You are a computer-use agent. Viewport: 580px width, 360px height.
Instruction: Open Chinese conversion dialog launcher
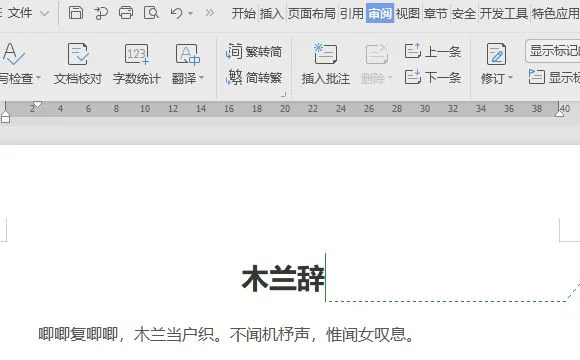[284, 95]
